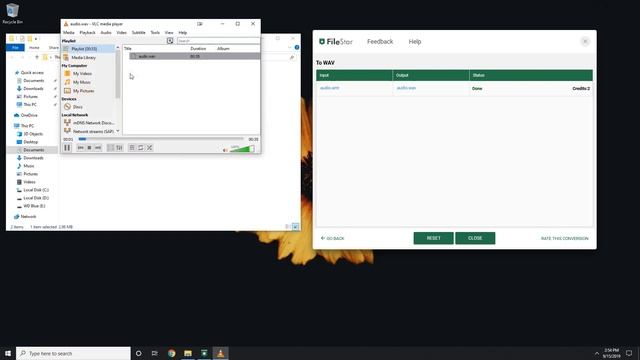Switch Explorer to large icons view
This screenshot has width=640, height=360.
click(296, 227)
